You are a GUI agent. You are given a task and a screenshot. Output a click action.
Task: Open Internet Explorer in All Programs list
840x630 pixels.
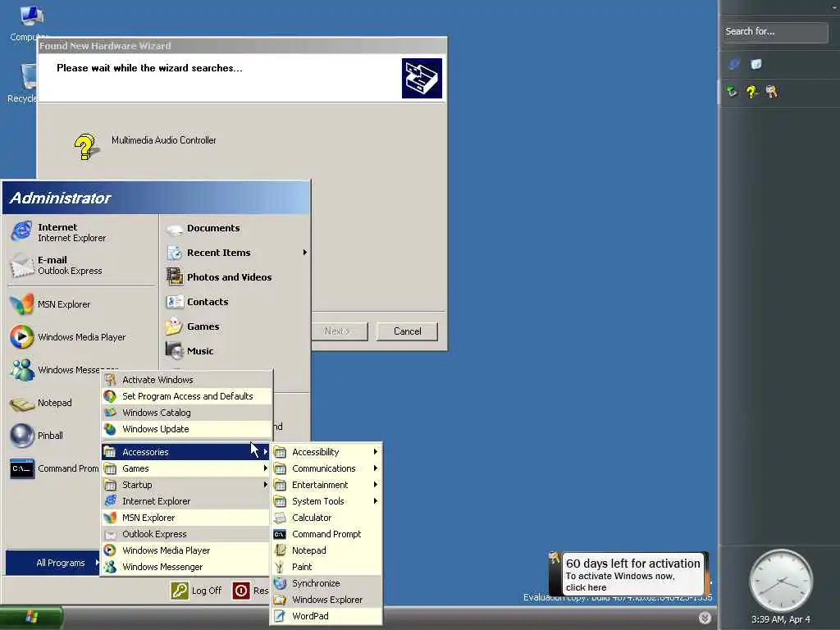click(x=185, y=501)
